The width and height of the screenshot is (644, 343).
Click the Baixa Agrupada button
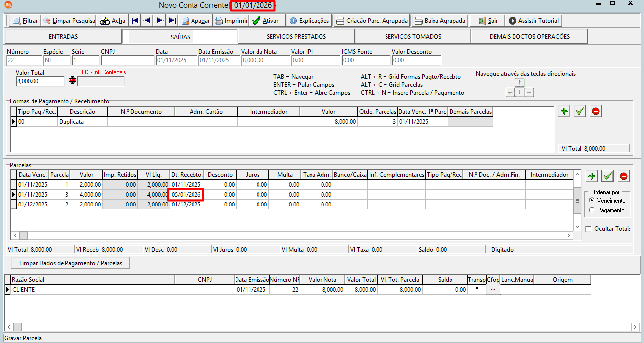[440, 21]
